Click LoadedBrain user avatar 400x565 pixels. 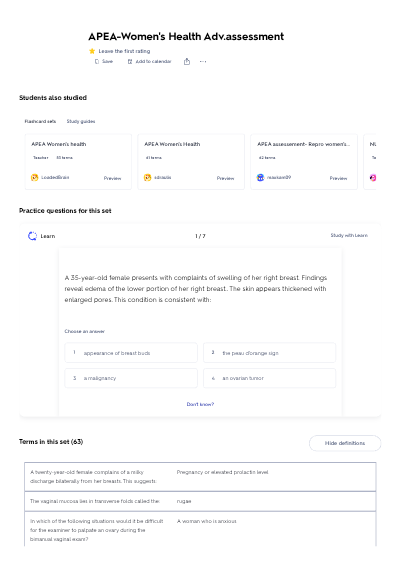(35, 177)
